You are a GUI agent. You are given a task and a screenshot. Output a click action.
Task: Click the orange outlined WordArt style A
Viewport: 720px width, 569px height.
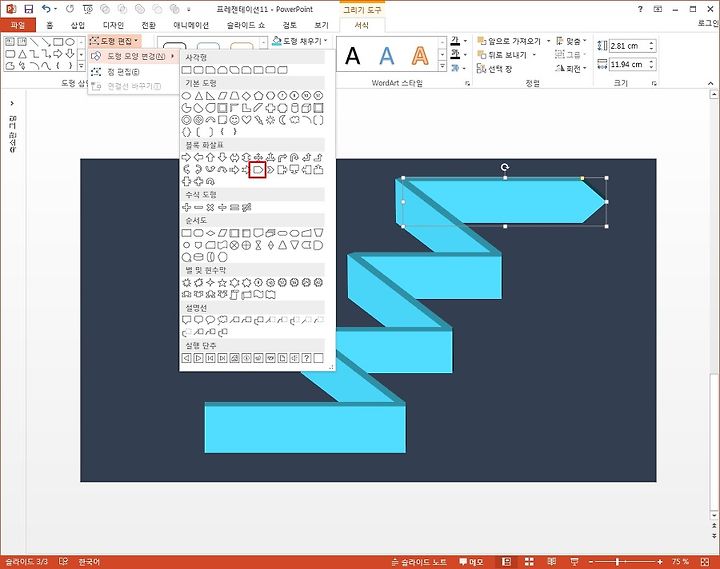coord(420,56)
